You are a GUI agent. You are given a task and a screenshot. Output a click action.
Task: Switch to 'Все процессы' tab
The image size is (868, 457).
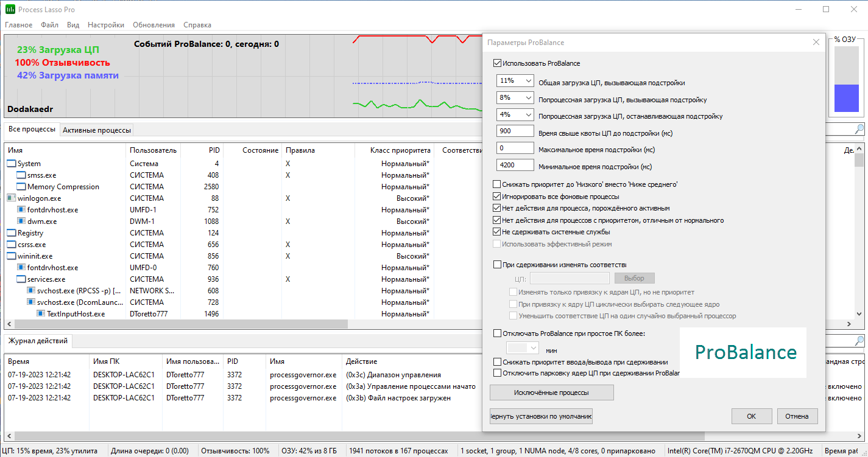coord(32,130)
